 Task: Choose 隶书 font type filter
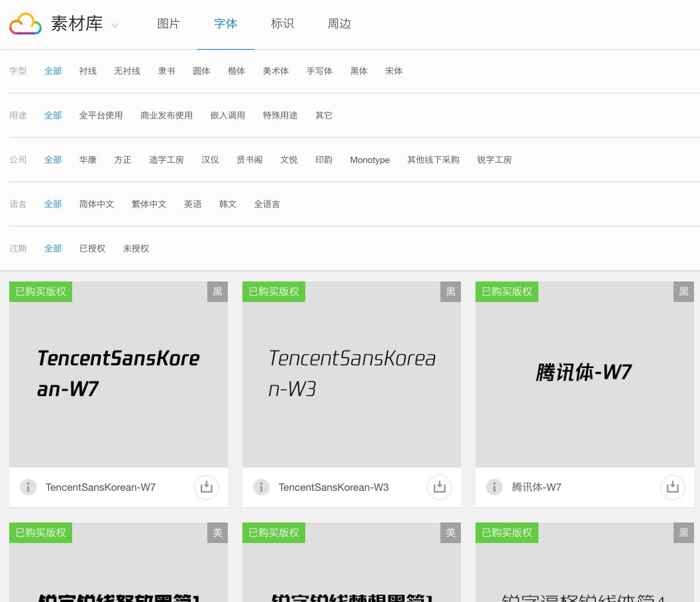166,71
